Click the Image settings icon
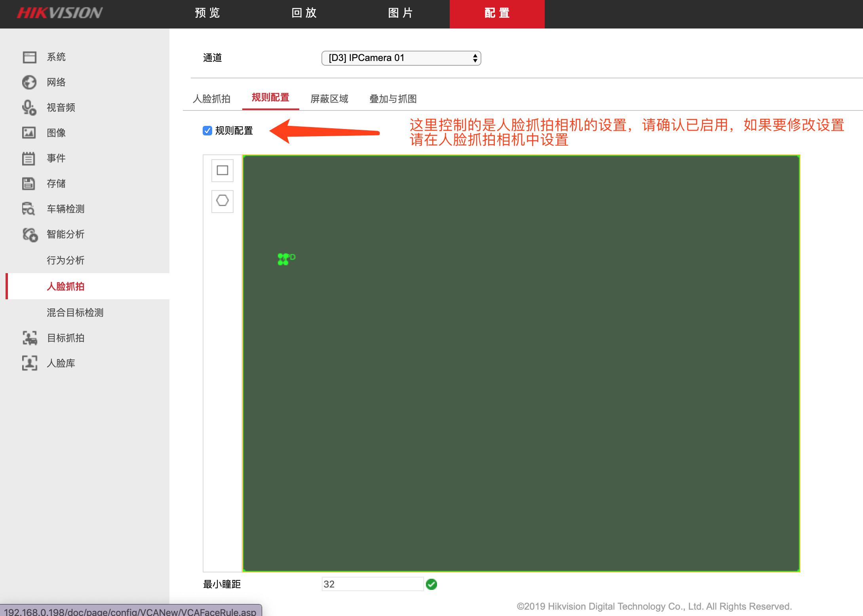This screenshot has height=616, width=863. 29,133
